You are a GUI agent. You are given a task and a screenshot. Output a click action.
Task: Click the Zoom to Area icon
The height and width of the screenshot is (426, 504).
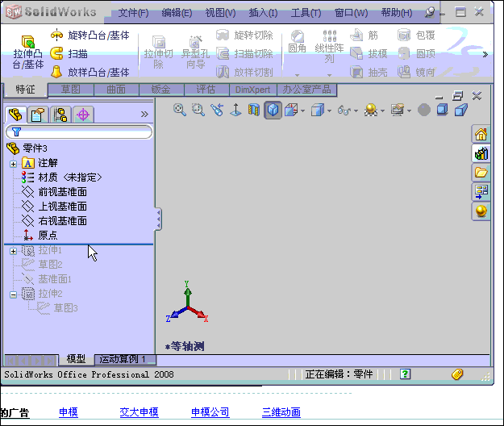198,110
